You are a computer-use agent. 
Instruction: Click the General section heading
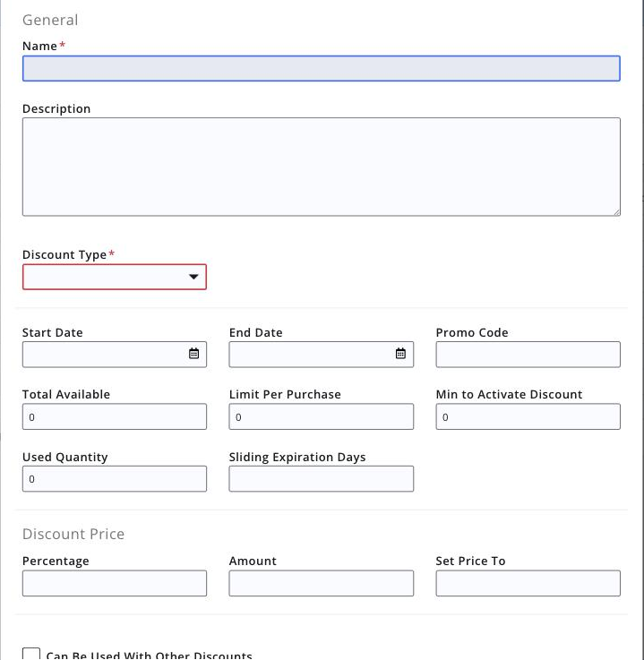[x=50, y=20]
